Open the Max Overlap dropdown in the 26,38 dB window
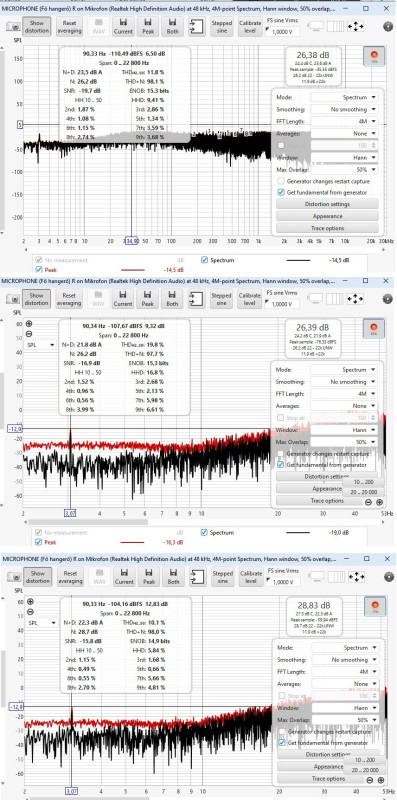The height and width of the screenshot is (800, 397). coord(344,169)
